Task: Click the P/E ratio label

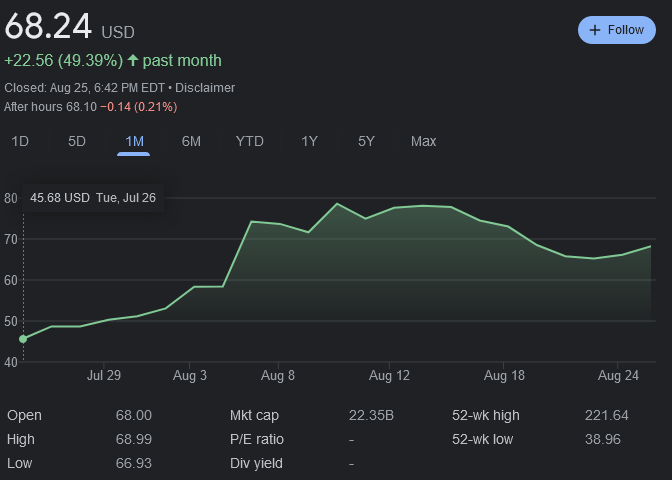Action: [257, 439]
